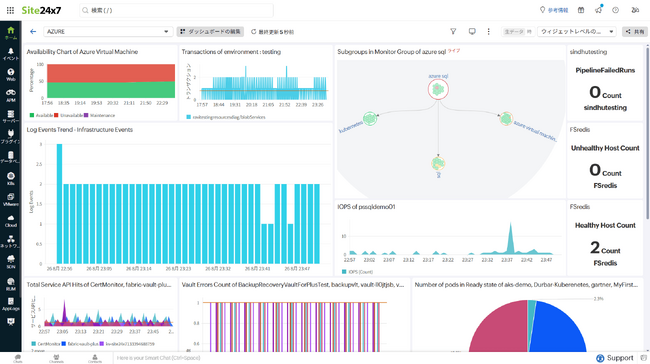Open the announcements megaphone icon
Screen dimensions: 650x364
click(598, 10)
